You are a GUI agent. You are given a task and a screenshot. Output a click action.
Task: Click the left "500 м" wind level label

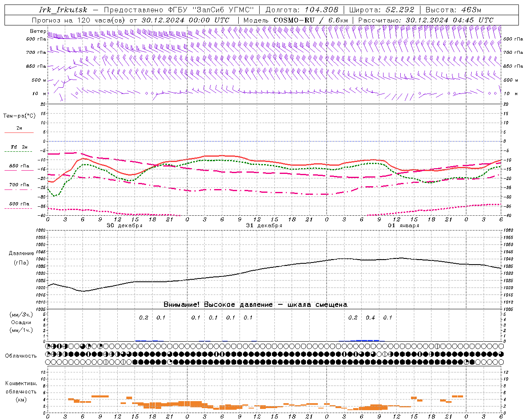[x=39, y=80]
